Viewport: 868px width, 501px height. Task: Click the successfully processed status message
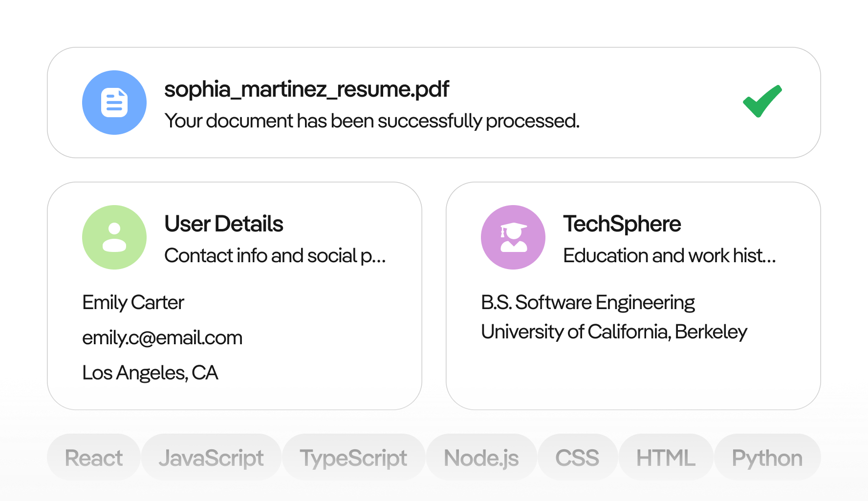tap(372, 121)
